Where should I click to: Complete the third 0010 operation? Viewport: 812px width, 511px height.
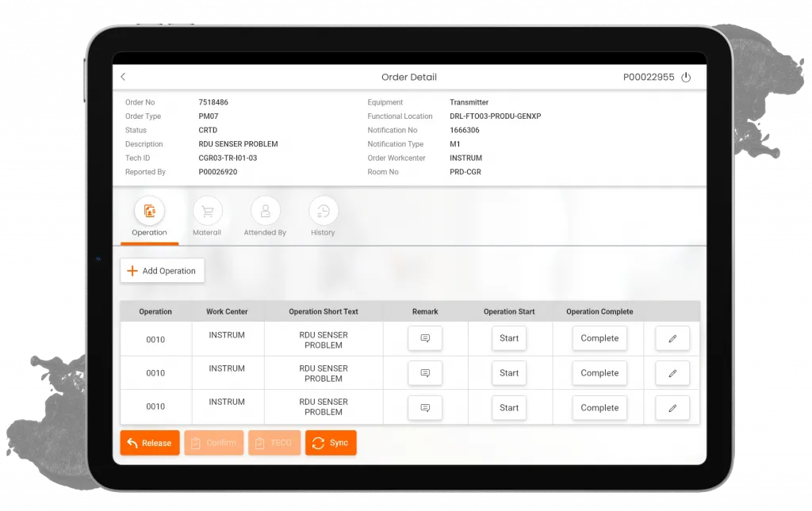point(599,407)
